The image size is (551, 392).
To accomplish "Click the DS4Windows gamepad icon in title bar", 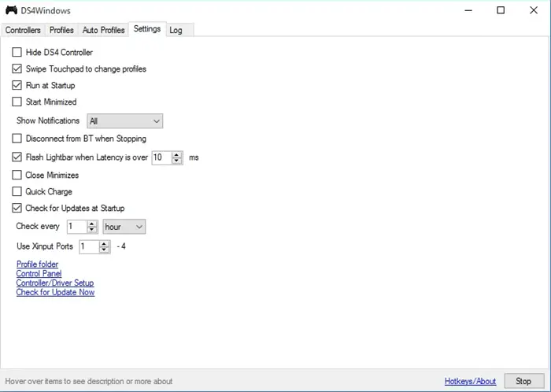I will pyautogui.click(x=11, y=10).
